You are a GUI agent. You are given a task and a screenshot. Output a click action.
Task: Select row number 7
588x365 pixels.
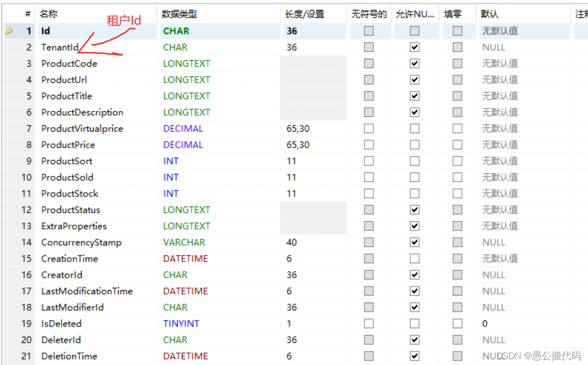click(x=29, y=129)
